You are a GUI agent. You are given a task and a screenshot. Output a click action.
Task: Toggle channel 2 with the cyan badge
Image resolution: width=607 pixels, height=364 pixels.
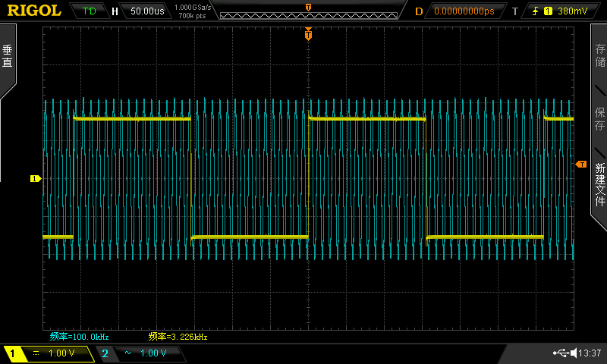[105, 353]
